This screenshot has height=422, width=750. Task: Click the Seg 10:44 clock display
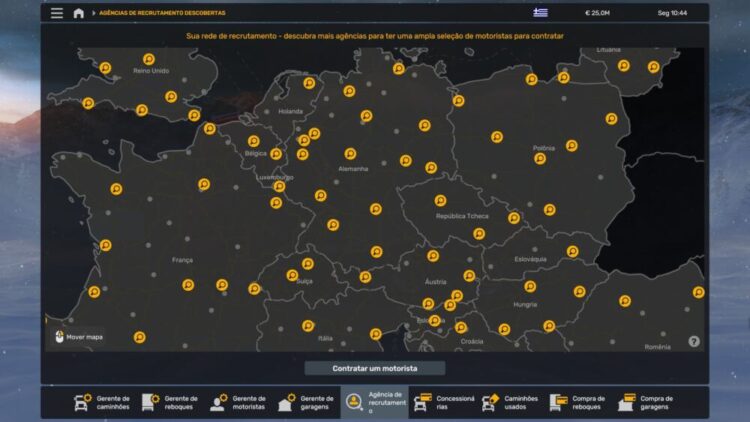[672, 13]
